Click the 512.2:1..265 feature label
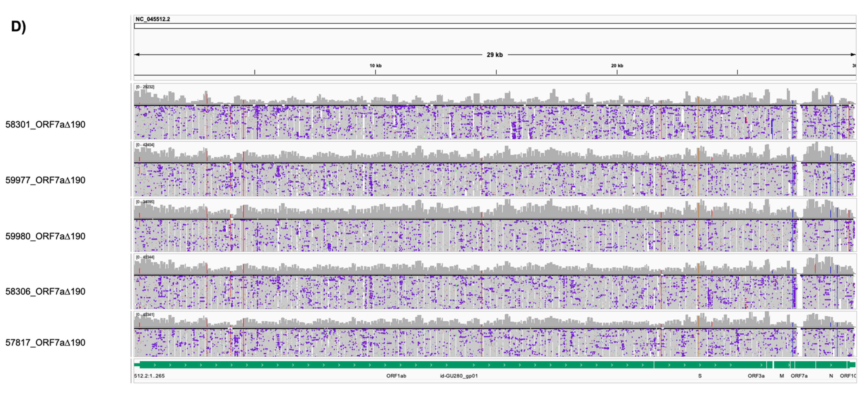This screenshot has width=868, height=394. coord(149,376)
